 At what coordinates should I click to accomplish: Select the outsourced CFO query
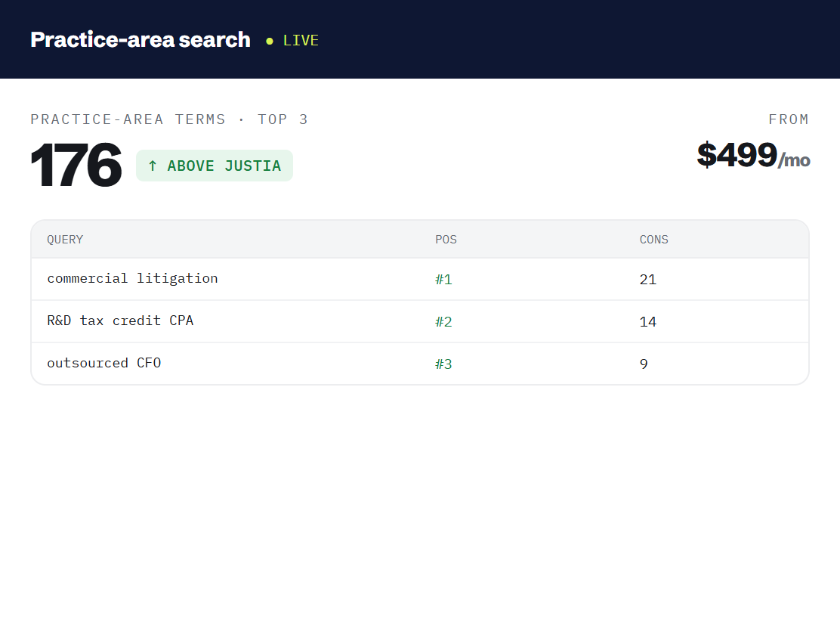coord(104,363)
